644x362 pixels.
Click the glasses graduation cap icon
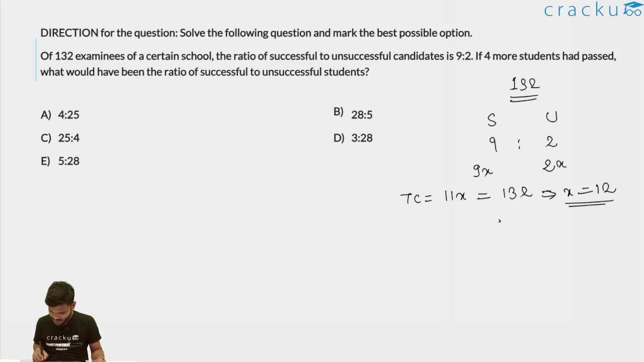click(x=633, y=9)
